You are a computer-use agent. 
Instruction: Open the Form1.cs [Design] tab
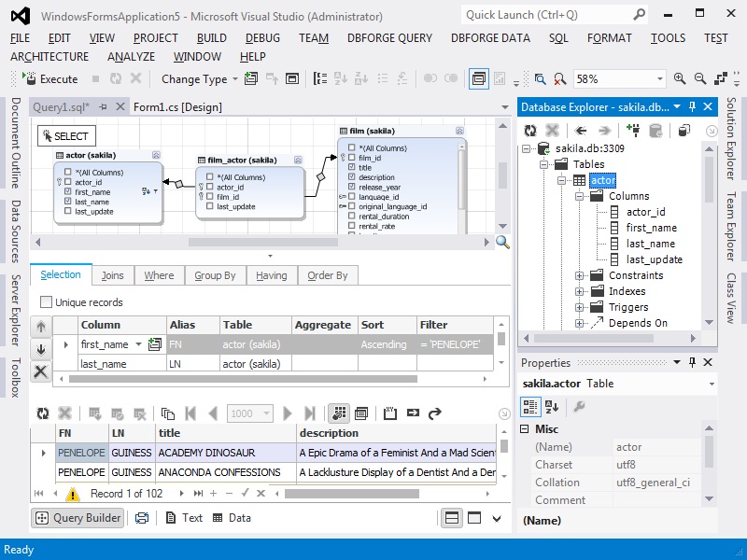pyautogui.click(x=177, y=107)
